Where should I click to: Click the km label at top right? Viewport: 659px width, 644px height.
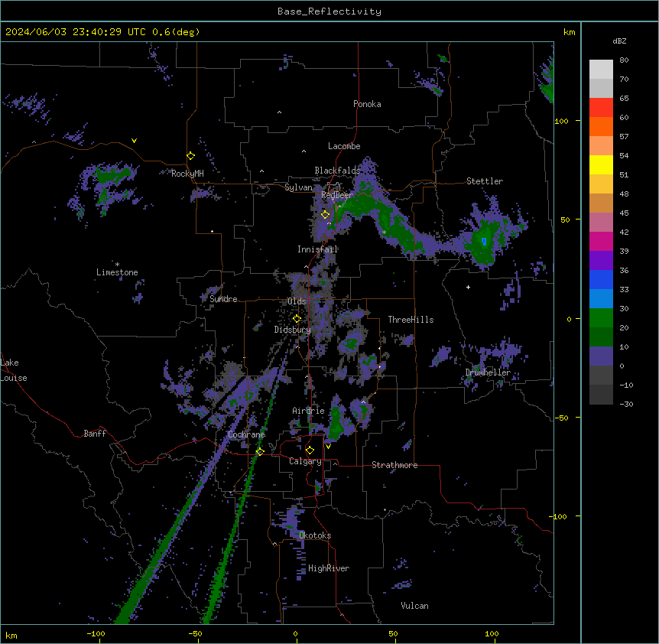click(570, 32)
